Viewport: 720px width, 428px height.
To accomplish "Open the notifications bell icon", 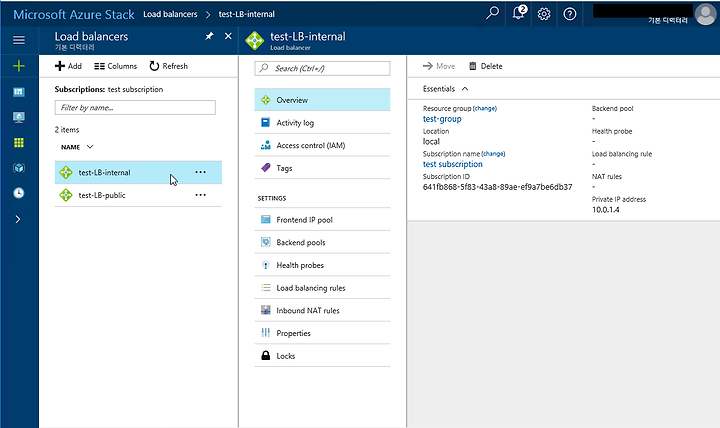I will coord(518,13).
